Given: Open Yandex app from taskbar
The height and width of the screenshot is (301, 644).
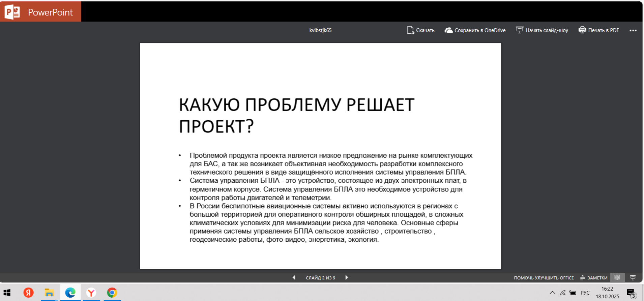Looking at the screenshot, I should point(29,293).
